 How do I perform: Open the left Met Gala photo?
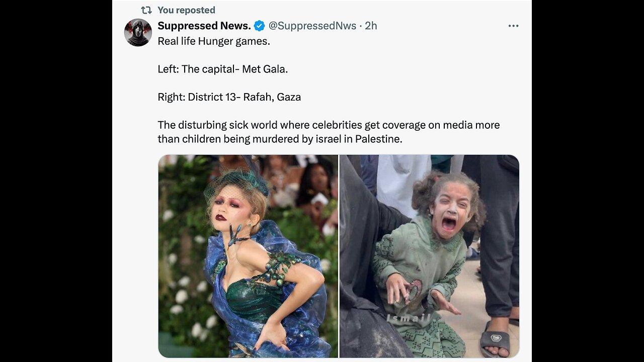[248, 256]
